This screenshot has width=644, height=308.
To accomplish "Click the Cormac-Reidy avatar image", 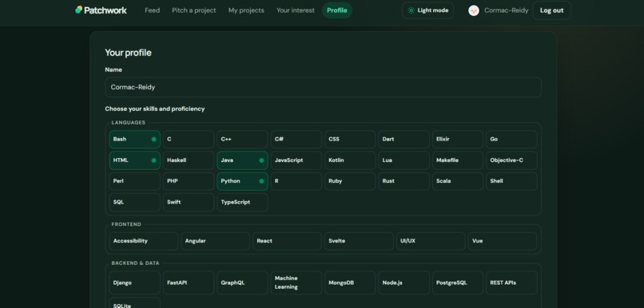I will (474, 10).
